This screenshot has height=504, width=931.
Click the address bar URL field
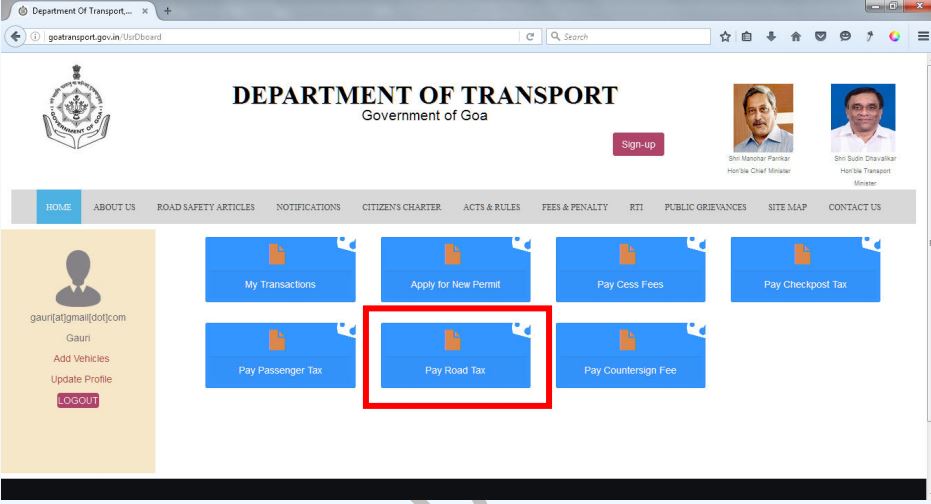282,37
